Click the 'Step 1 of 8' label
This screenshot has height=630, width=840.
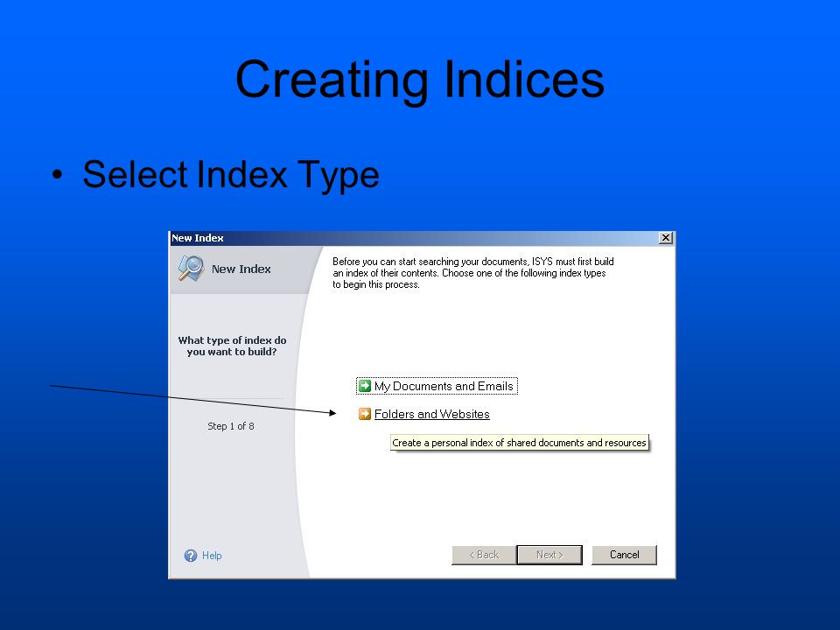[x=231, y=426]
